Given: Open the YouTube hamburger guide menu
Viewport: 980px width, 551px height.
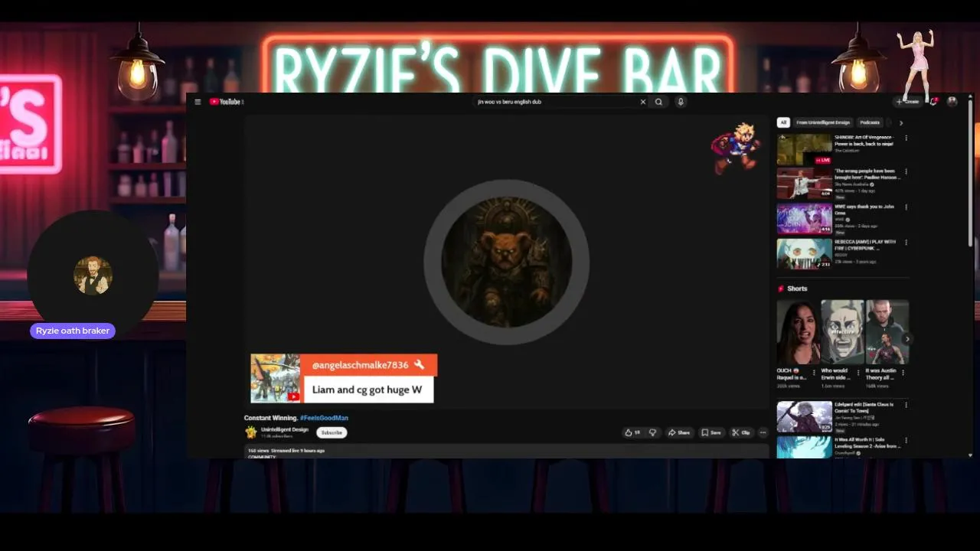Looking at the screenshot, I should [198, 102].
